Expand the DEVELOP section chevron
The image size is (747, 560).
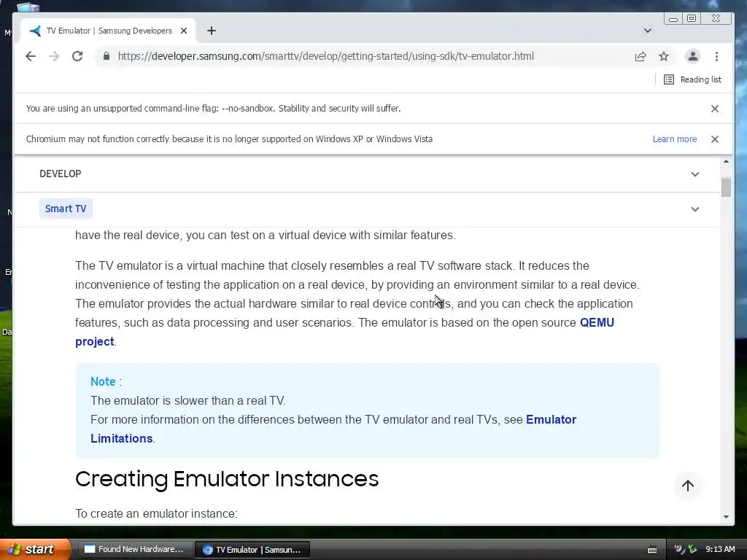tap(695, 174)
